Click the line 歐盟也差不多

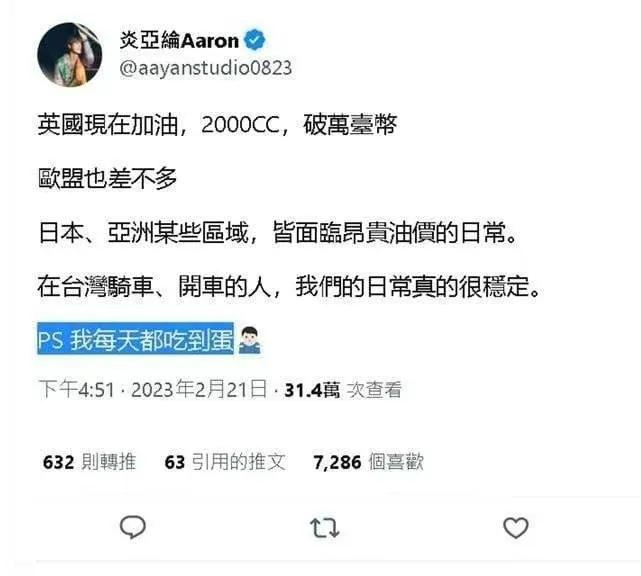click(x=107, y=179)
